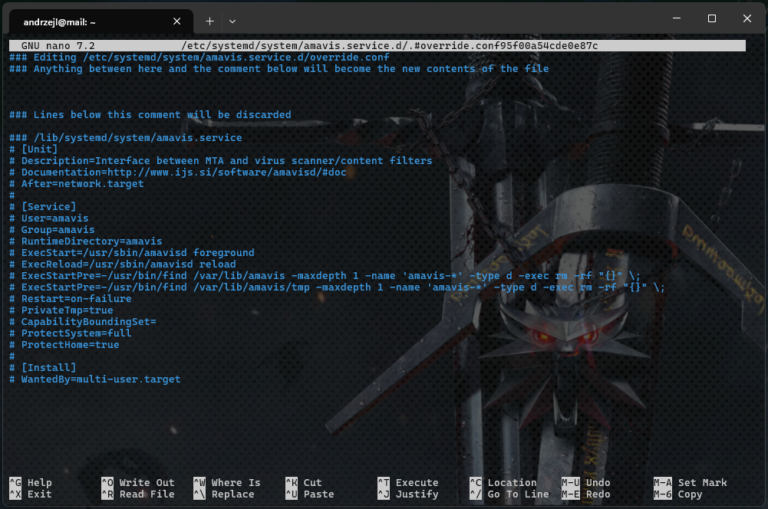The width and height of the screenshot is (768, 509).
Task: Click the ^/ Go To Line shortcut
Action: pyautogui.click(x=509, y=494)
